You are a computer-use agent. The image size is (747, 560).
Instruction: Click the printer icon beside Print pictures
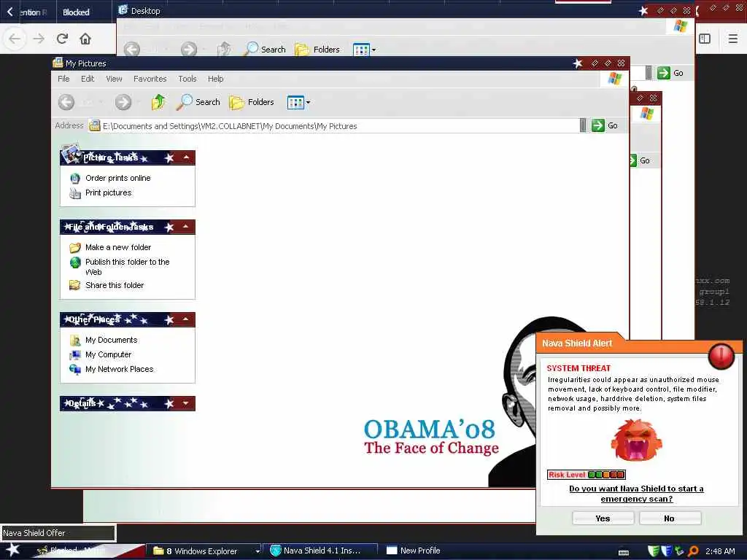pos(75,192)
